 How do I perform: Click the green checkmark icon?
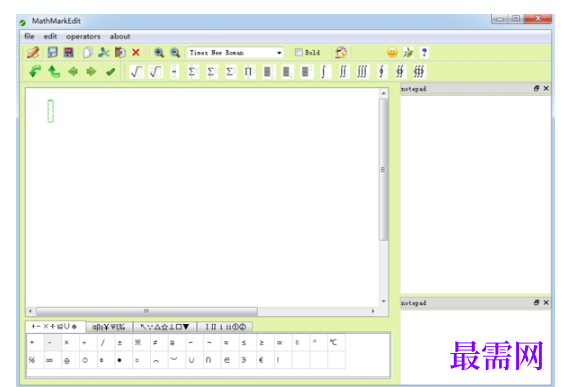click(110, 72)
